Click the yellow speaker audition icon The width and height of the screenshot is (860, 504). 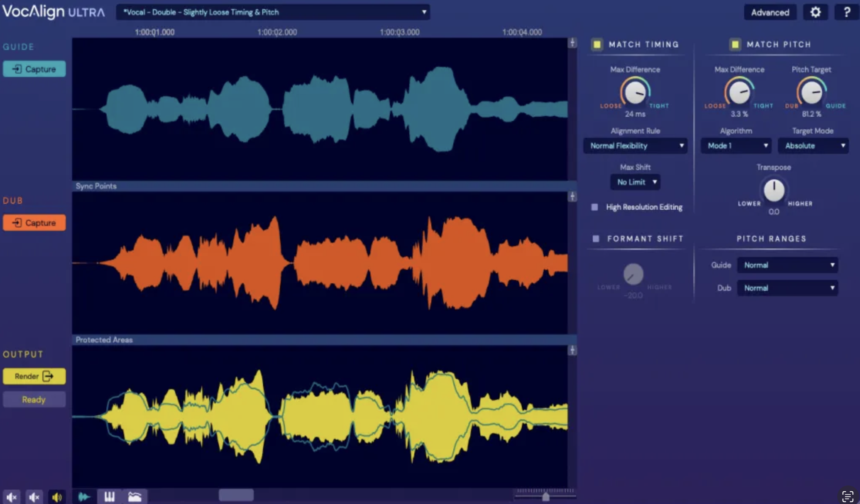[x=57, y=497]
